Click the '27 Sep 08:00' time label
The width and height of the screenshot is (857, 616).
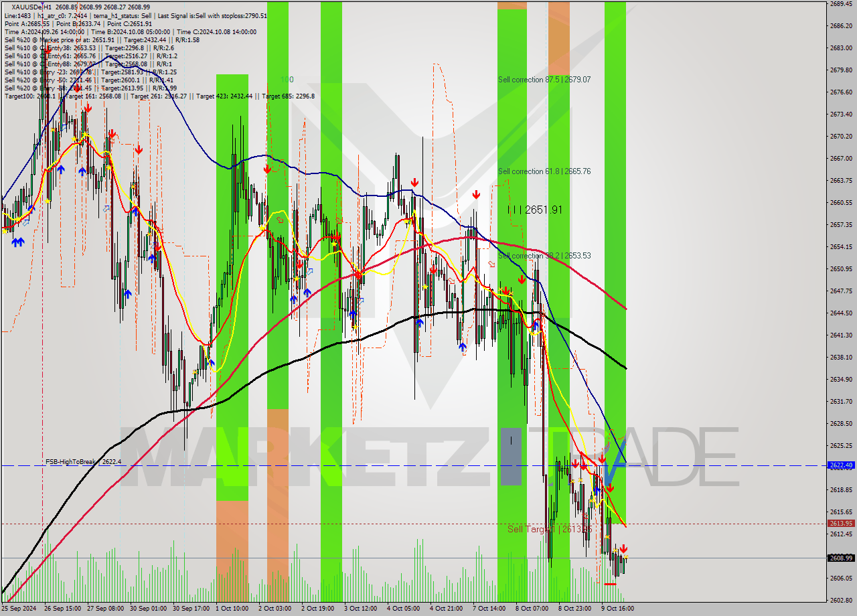click(x=105, y=609)
